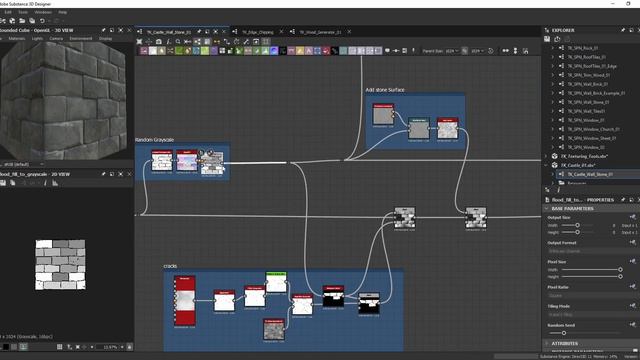Image resolution: width=640 pixels, height=360 pixels.
Task: Expand the TK_SPN_Window_Church_01 tree item
Action: (553, 129)
